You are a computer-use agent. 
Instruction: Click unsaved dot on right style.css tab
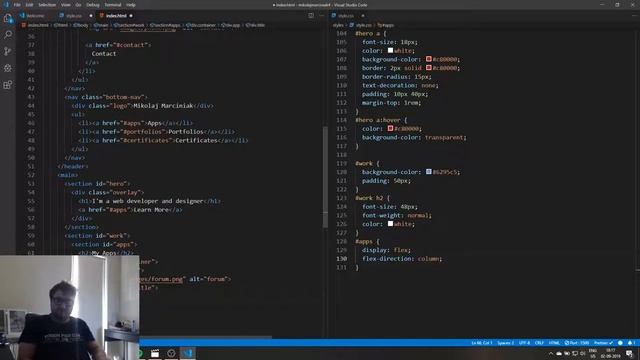(x=363, y=16)
